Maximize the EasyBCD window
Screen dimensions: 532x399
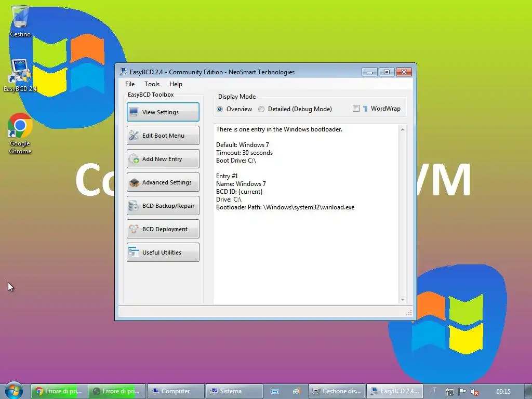pyautogui.click(x=387, y=72)
